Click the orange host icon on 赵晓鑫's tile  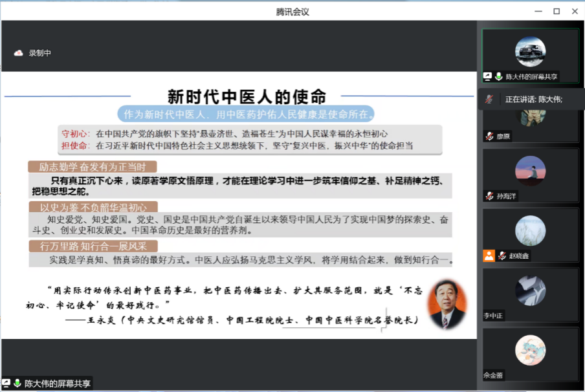pyautogui.click(x=489, y=256)
